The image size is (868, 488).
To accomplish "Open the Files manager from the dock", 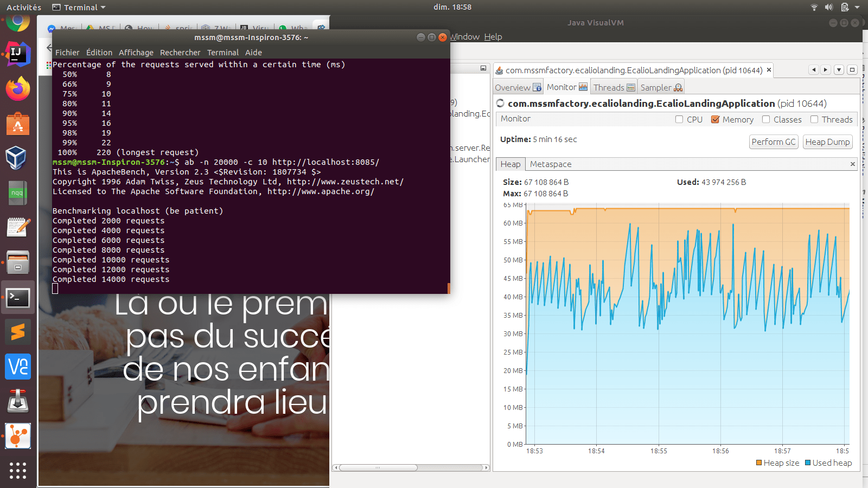I will tap(18, 262).
